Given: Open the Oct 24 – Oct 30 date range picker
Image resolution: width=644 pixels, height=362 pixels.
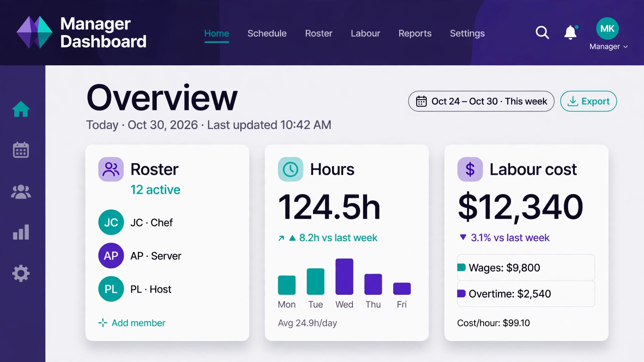Looking at the screenshot, I should (481, 101).
